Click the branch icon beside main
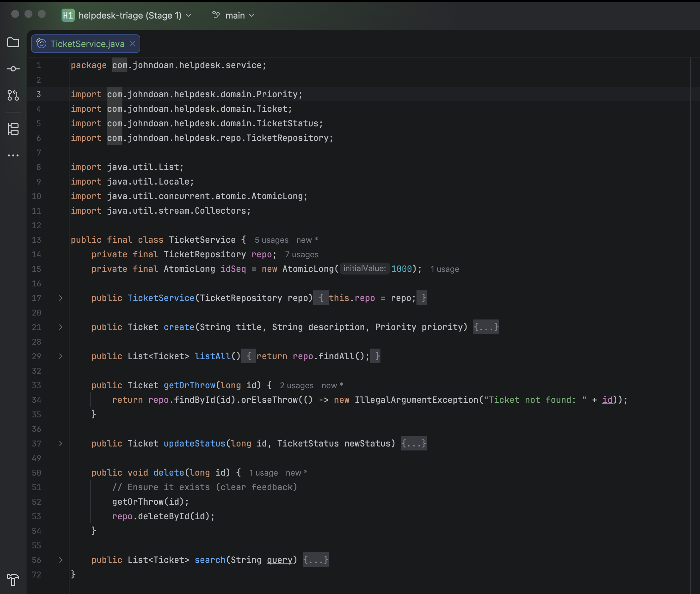Screen dimensions: 700x594 tap(216, 15)
